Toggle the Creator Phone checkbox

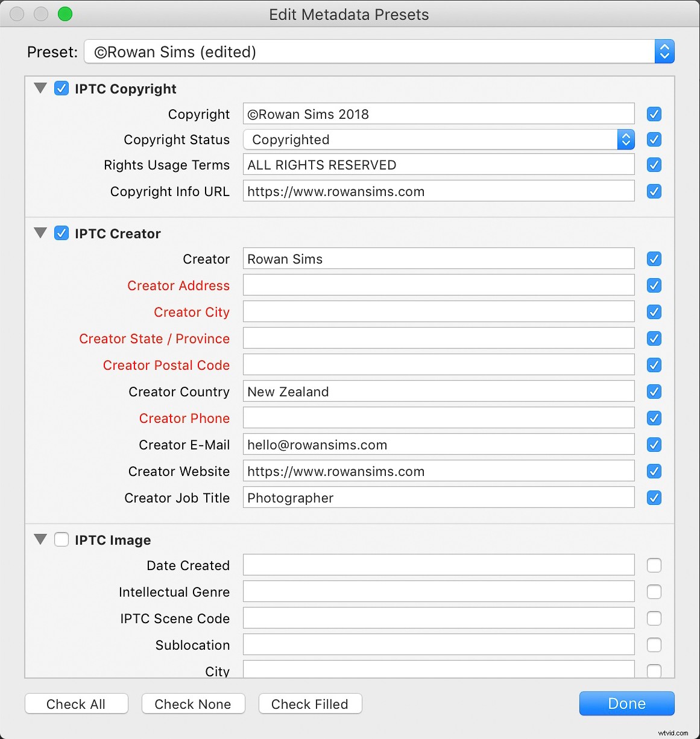pyautogui.click(x=654, y=418)
